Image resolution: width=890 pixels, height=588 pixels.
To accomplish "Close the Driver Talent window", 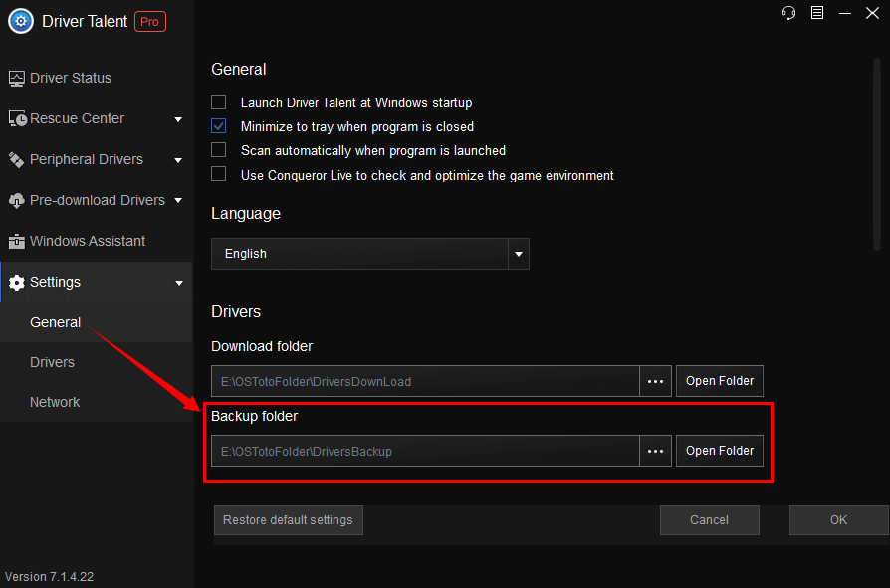I will point(872,13).
